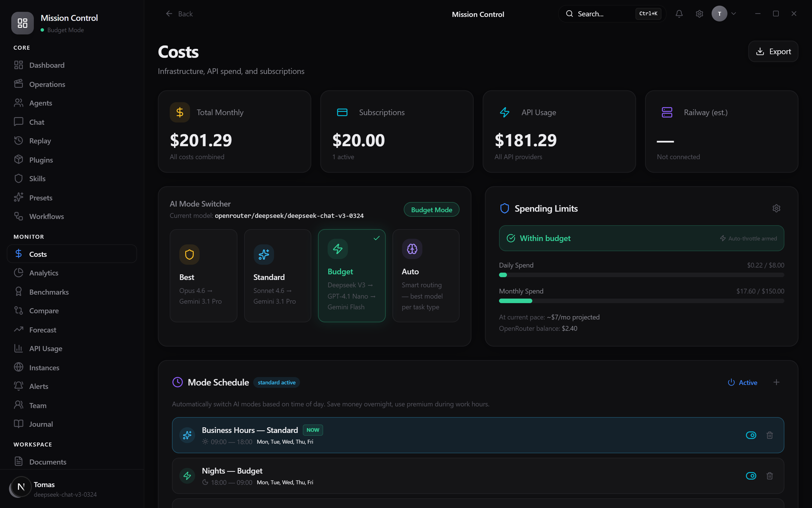Viewport: 812px width, 508px height.
Task: Click the Total Monthly dollar icon
Action: 180,112
